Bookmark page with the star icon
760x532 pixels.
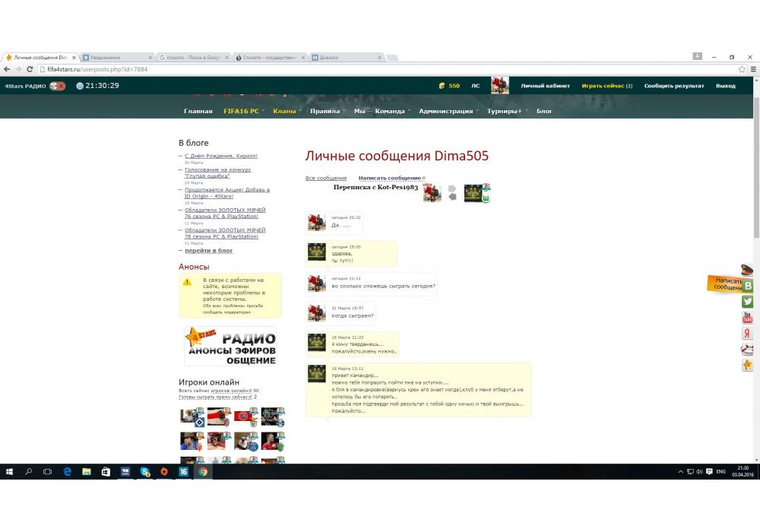click(742, 69)
